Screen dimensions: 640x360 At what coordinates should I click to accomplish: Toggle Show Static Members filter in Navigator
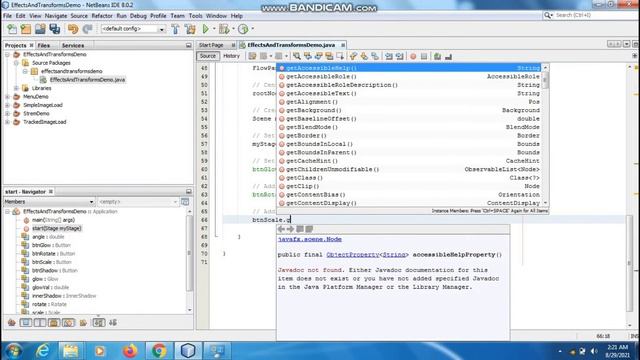(40, 323)
